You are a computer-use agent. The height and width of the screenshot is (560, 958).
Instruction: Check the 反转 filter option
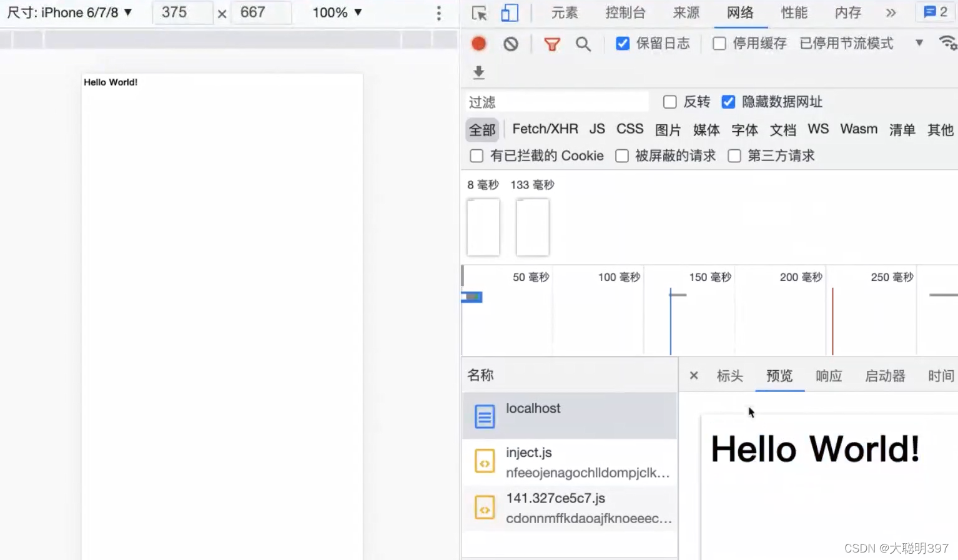[669, 101]
